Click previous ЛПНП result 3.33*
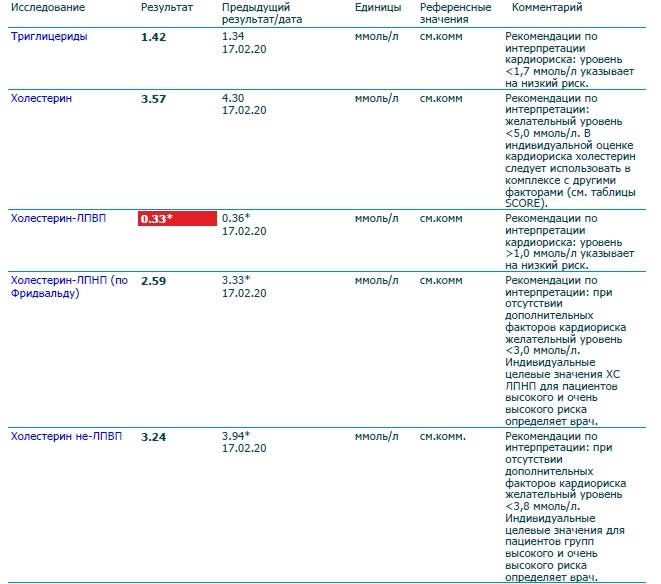This screenshot has width=661, height=584. click(x=238, y=281)
